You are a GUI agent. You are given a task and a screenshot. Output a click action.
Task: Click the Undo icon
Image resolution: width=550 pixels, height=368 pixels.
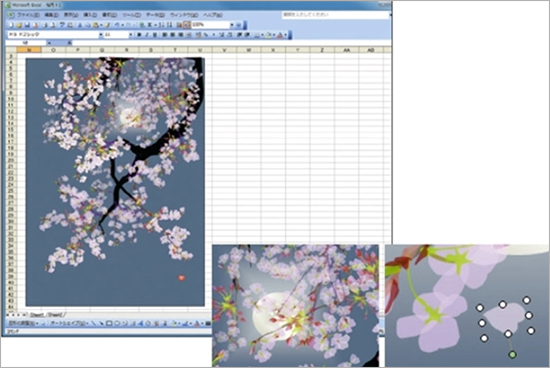point(117,25)
